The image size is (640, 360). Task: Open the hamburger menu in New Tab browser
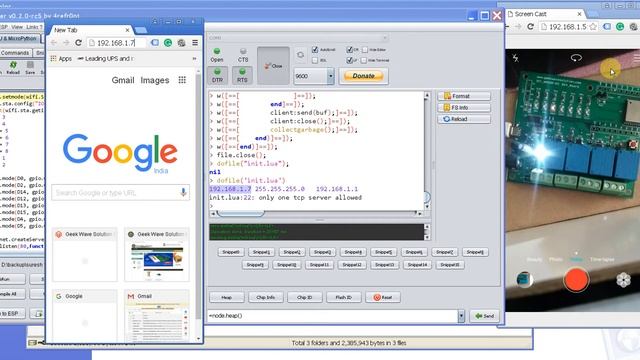(x=195, y=42)
